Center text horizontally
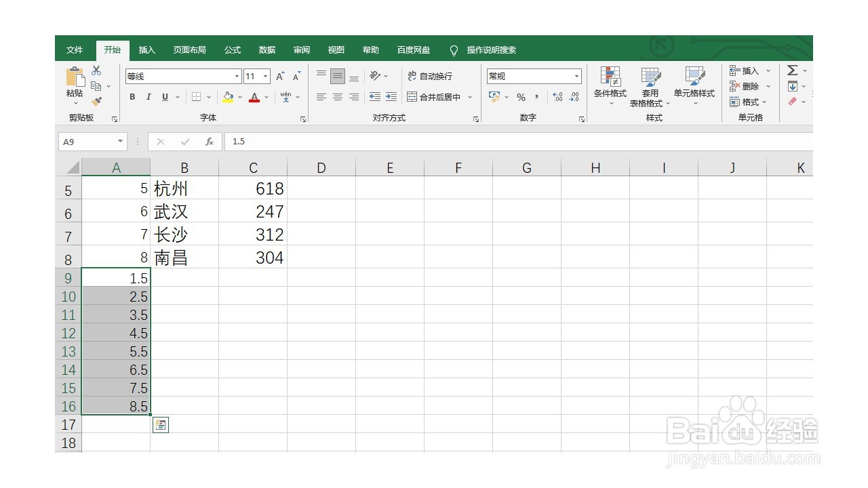Screen dimensions: 868x488 (338, 97)
